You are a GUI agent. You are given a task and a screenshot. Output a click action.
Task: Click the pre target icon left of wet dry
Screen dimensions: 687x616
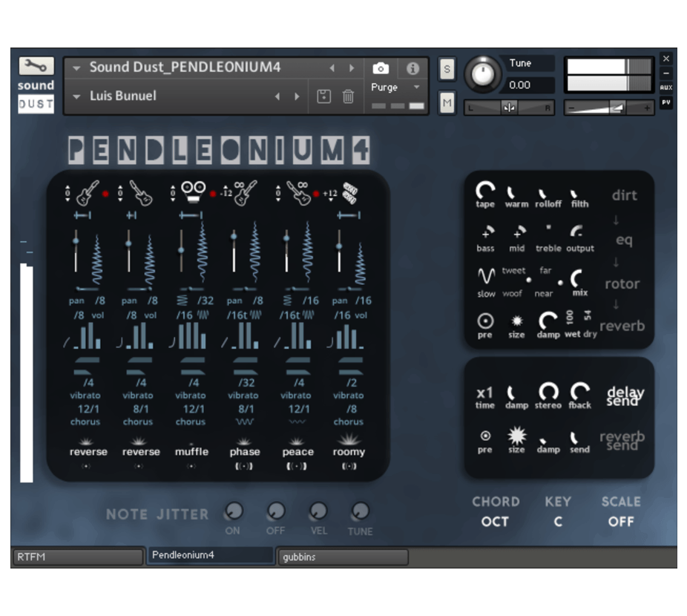[x=485, y=321]
